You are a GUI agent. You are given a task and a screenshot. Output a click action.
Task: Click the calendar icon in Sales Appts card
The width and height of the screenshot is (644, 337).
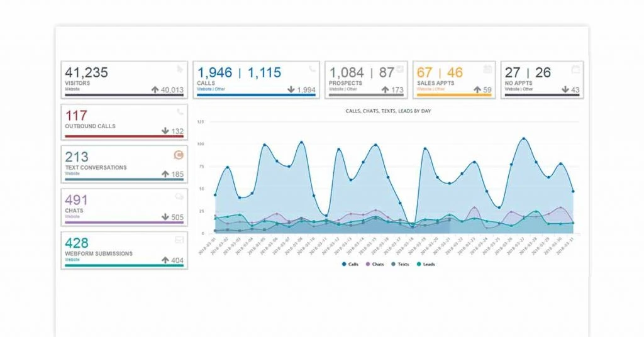pyautogui.click(x=487, y=69)
